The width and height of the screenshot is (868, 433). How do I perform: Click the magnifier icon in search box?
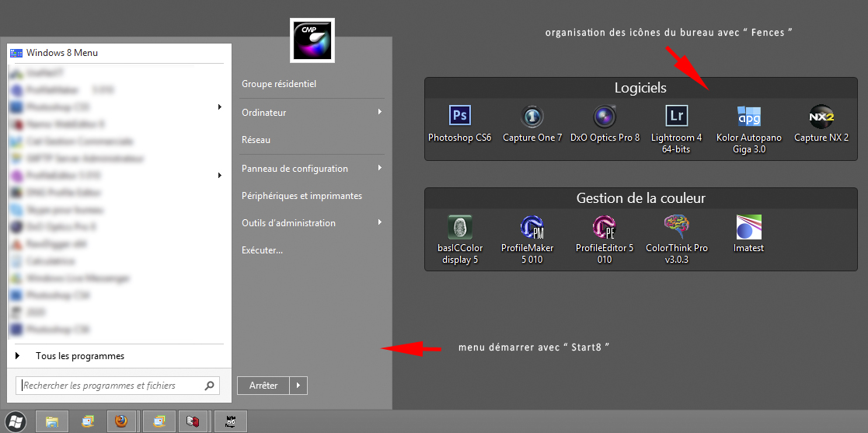(x=209, y=386)
